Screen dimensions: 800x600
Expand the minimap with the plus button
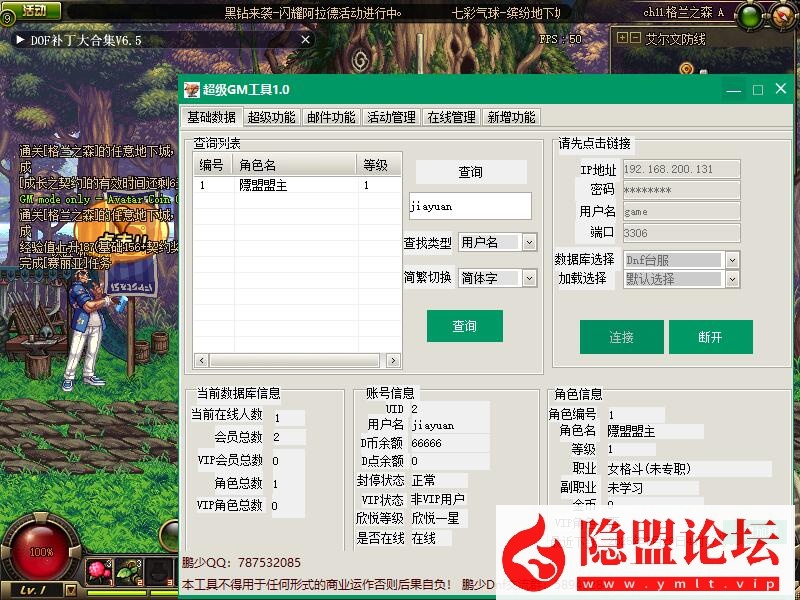click(624, 36)
